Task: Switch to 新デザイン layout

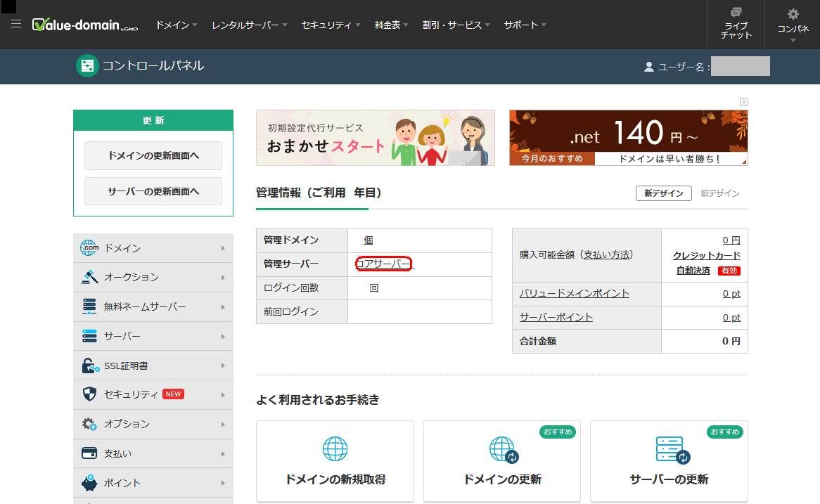Action: point(663,193)
